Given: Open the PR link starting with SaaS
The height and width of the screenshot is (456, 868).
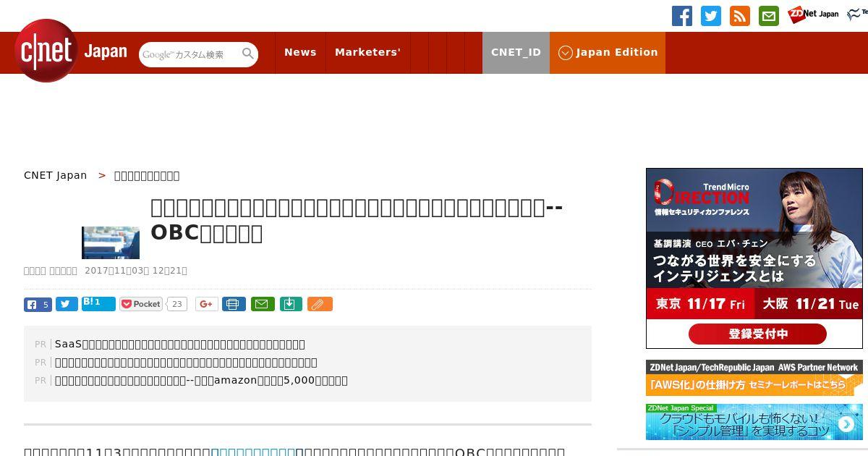Looking at the screenshot, I should pyautogui.click(x=180, y=344).
